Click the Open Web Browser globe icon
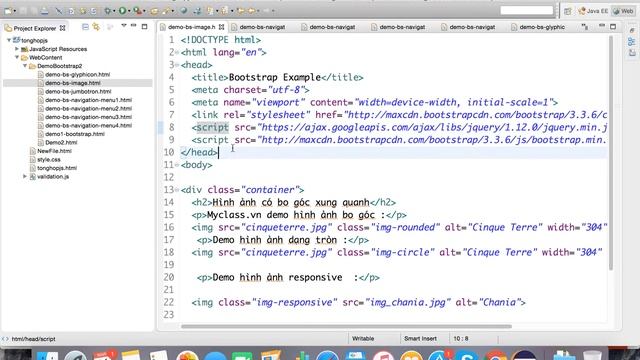 click(184, 11)
